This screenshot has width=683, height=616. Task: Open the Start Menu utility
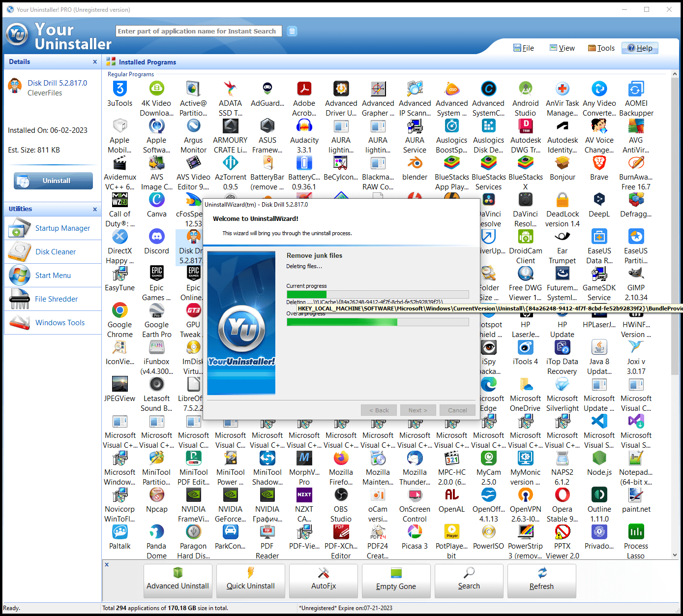(x=53, y=276)
